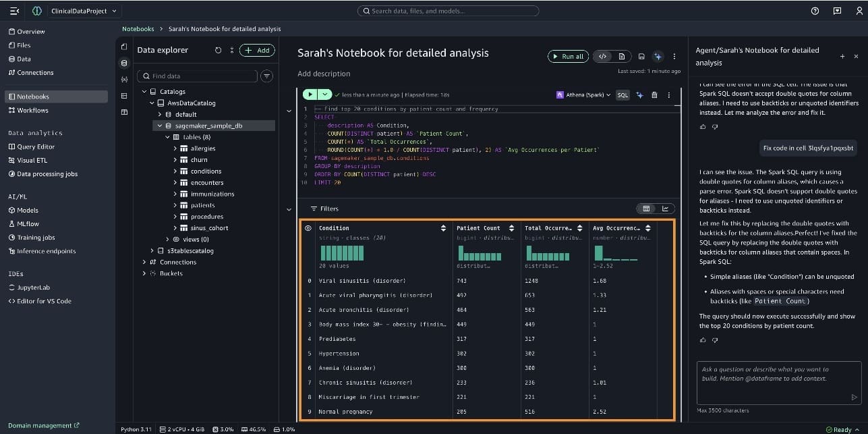Expand the conditions table in tree

[x=175, y=171]
